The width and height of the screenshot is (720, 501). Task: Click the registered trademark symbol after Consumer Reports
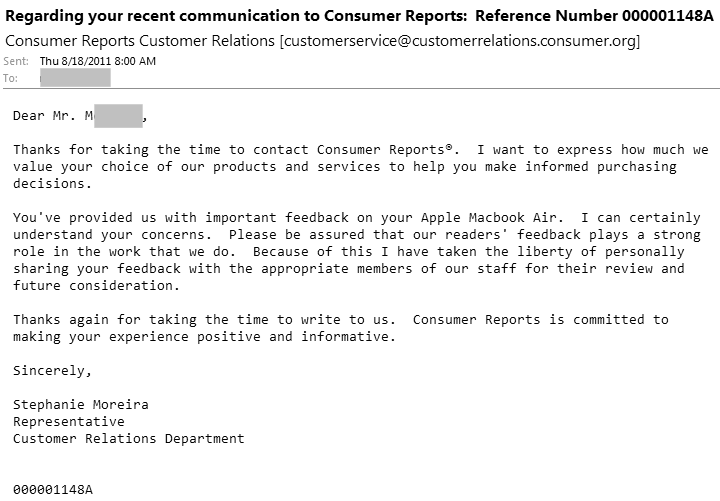pos(450,149)
